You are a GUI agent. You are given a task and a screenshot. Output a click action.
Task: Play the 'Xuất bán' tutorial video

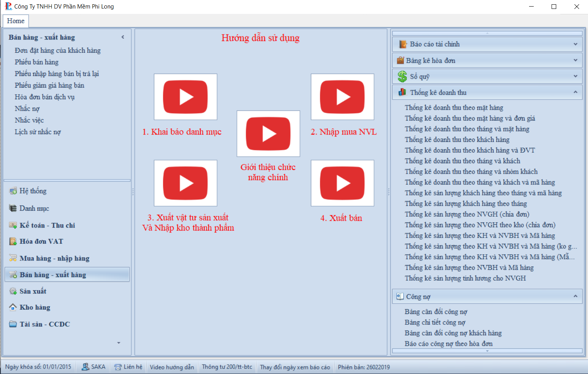point(342,183)
